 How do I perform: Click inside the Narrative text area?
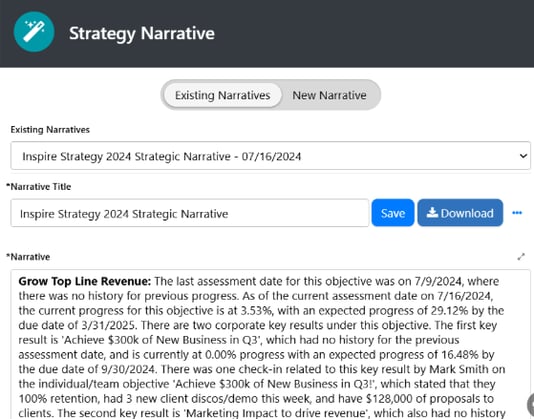[x=270, y=344]
